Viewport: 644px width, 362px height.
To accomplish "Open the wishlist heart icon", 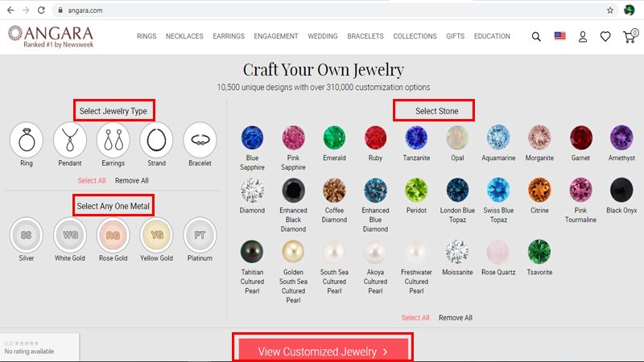I will click(605, 36).
